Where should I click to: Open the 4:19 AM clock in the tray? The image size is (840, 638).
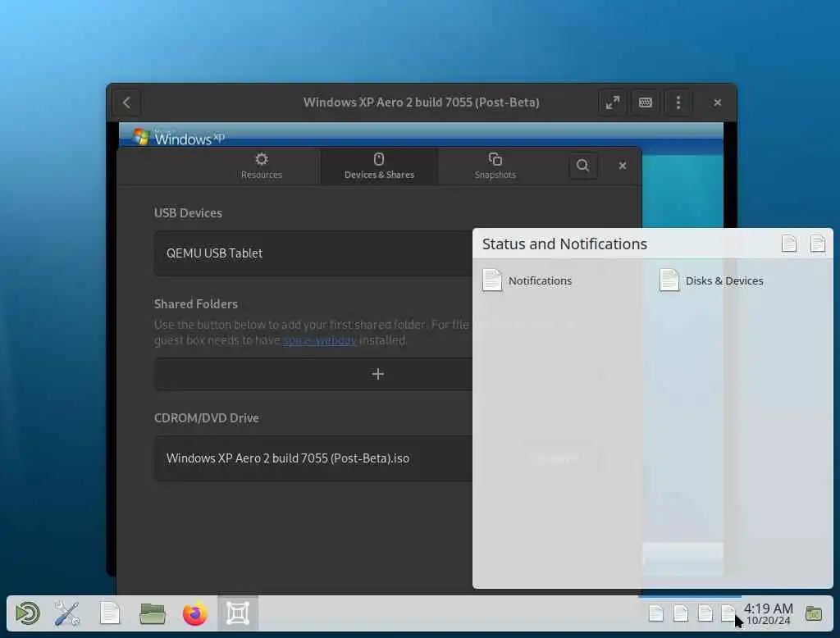[768, 614]
